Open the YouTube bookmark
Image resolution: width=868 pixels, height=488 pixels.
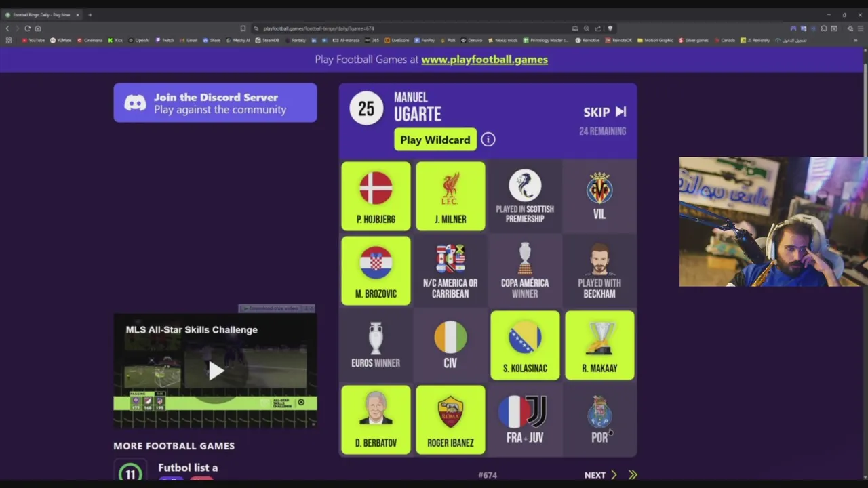[x=33, y=40]
